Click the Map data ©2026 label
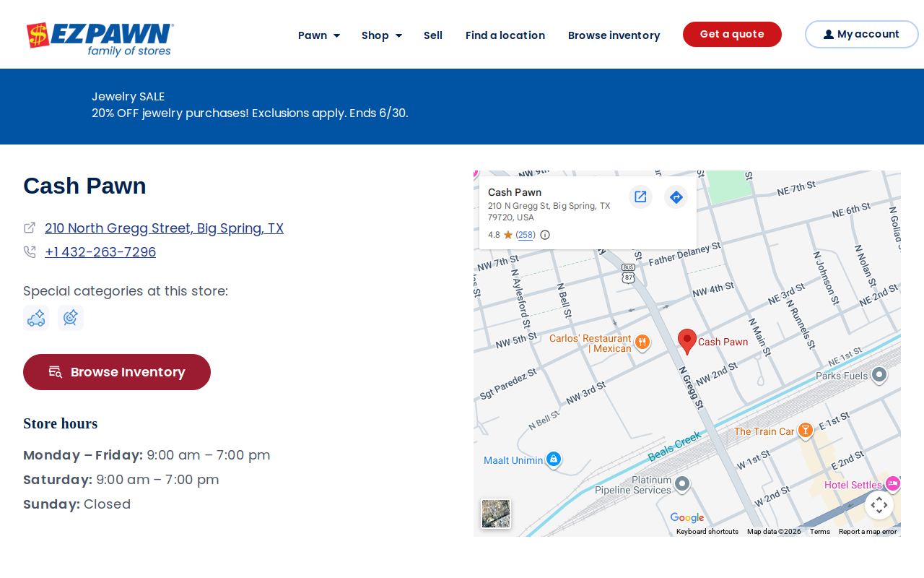 point(774,532)
